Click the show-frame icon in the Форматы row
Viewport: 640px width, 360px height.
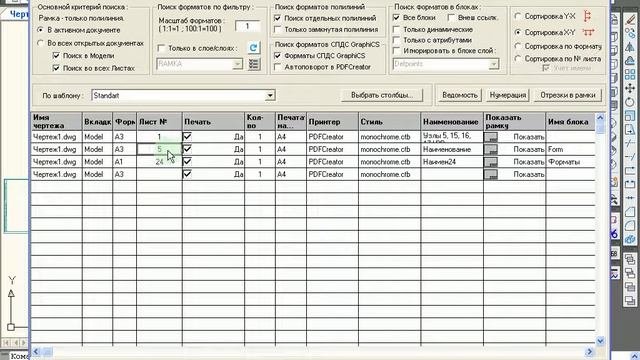(491, 162)
